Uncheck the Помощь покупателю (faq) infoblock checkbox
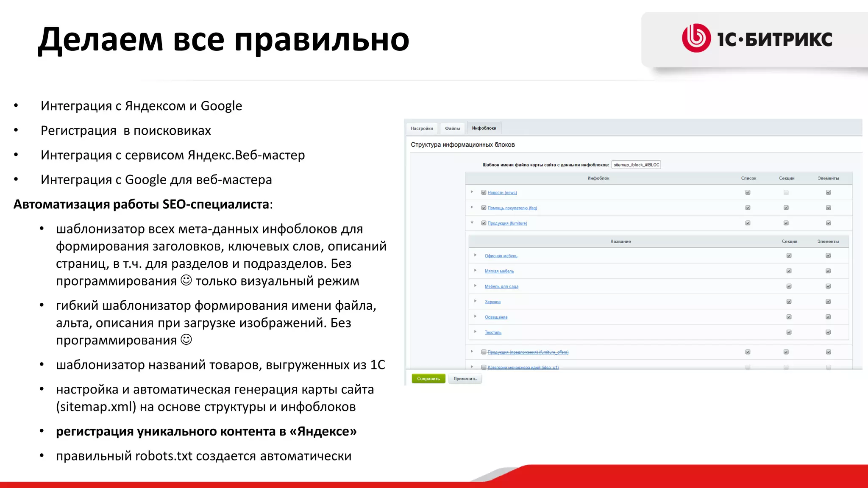This screenshot has height=488, width=868. [484, 208]
